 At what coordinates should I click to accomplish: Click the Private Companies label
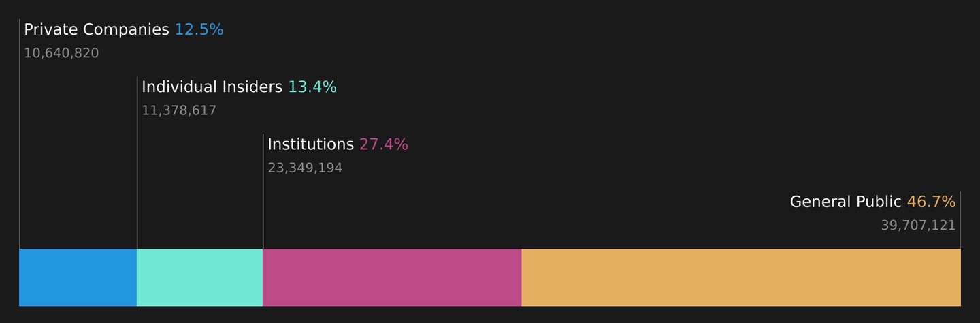[x=97, y=30]
